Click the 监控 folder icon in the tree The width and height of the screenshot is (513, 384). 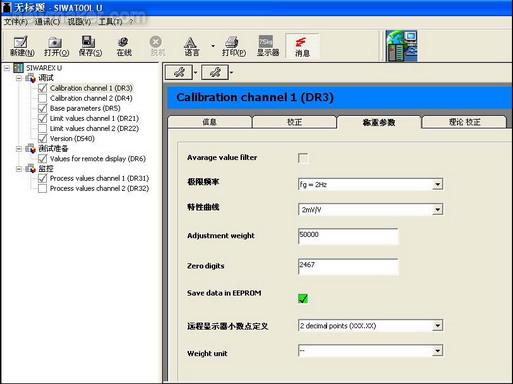coord(31,169)
